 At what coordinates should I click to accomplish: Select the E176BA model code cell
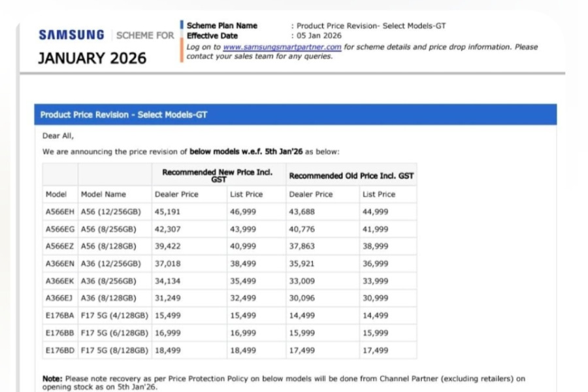tap(59, 316)
